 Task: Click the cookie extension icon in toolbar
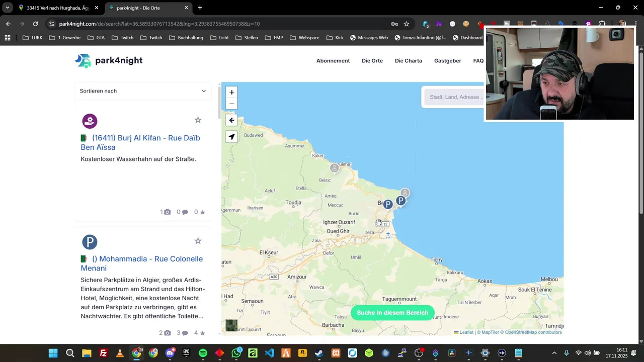(466, 24)
